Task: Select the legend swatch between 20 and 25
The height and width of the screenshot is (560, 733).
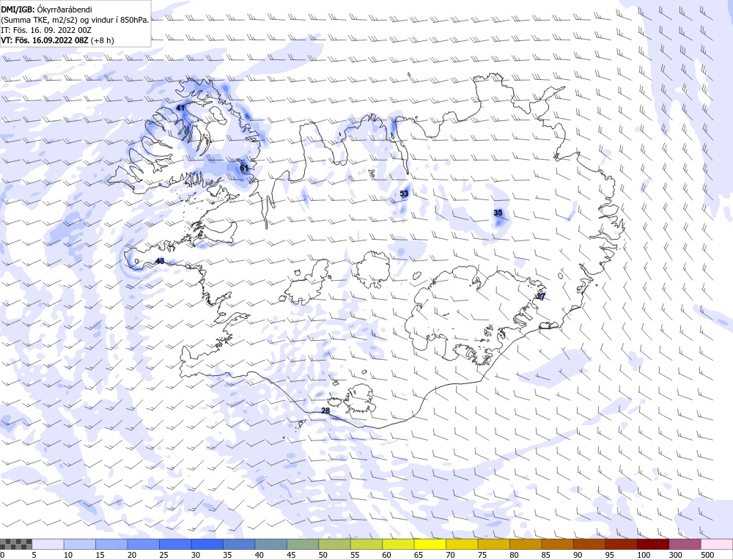Action: click(144, 544)
